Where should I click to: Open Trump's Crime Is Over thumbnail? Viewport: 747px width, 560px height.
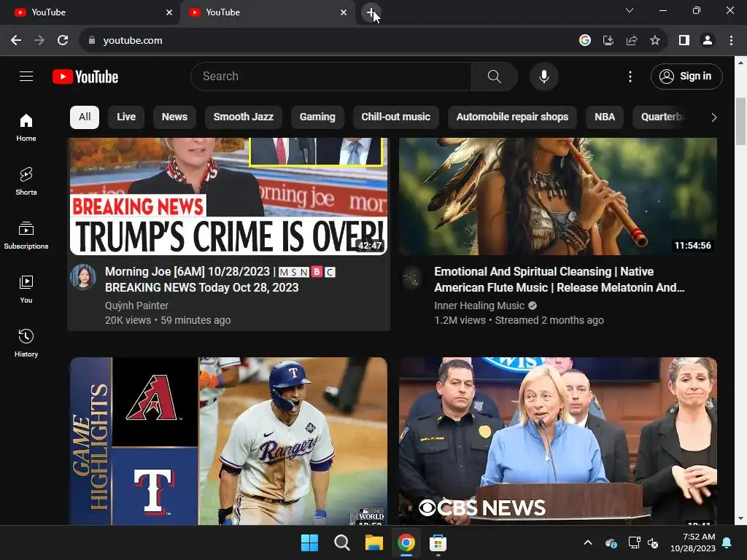[228, 197]
